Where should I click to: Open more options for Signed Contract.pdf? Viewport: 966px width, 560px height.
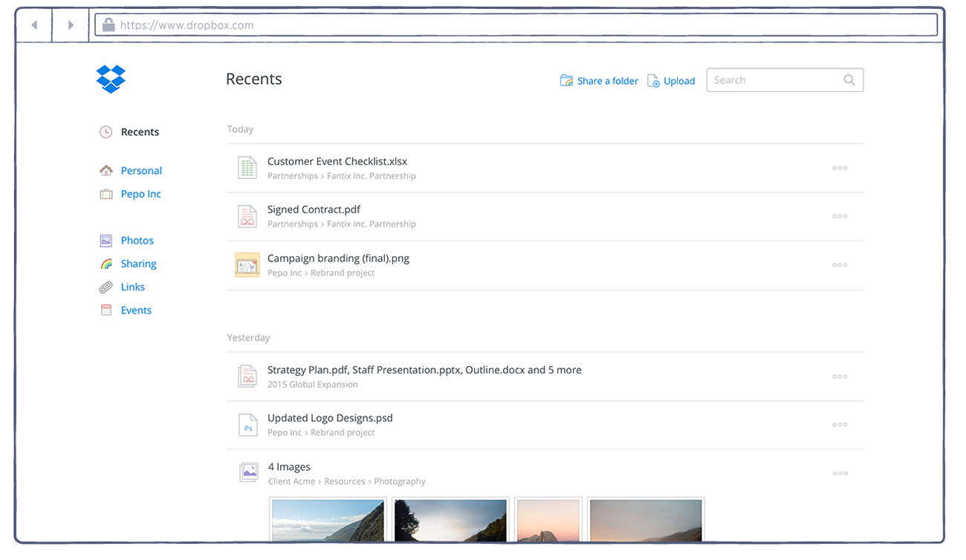(x=840, y=216)
